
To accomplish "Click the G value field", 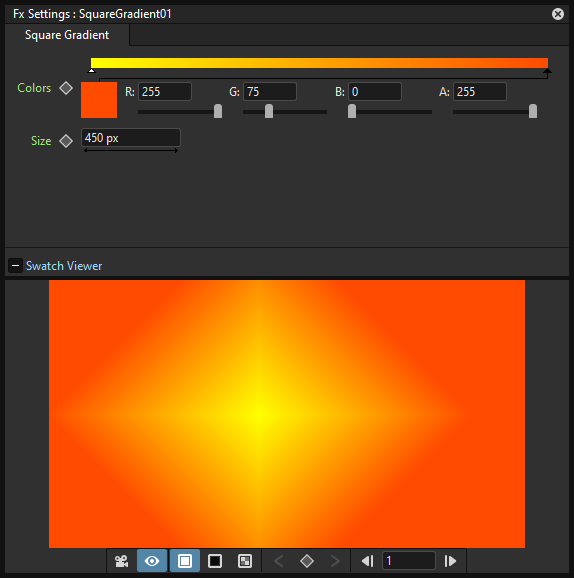I will pyautogui.click(x=270, y=91).
